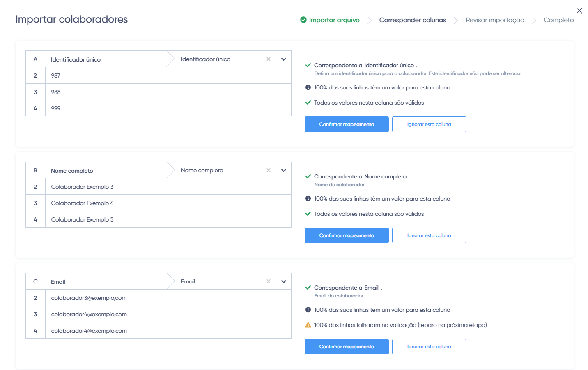Open the Identificador único mapping dropdown arrow

pyautogui.click(x=284, y=59)
